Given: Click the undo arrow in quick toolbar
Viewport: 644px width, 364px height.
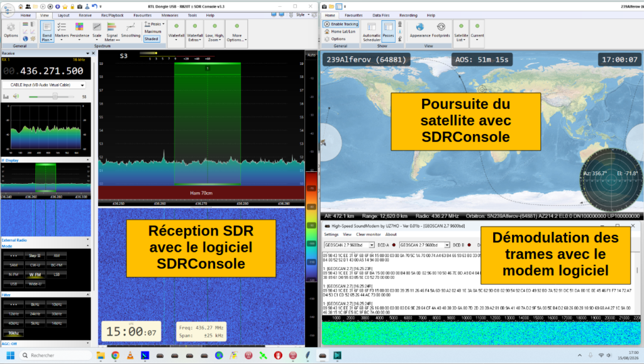Looking at the screenshot, I should pos(94,6).
